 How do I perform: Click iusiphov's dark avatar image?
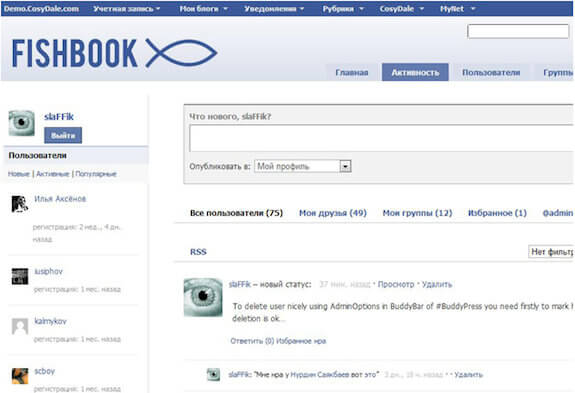(20, 276)
